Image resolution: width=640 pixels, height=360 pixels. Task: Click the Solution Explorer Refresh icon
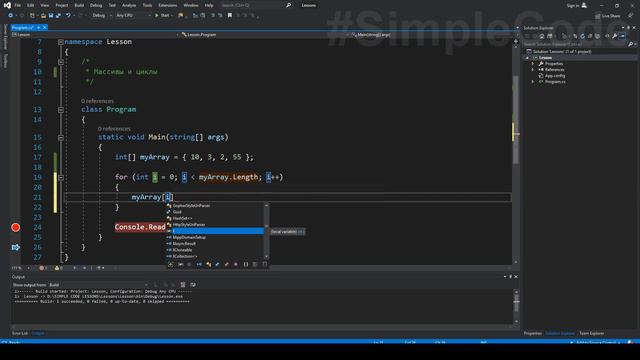point(582,36)
